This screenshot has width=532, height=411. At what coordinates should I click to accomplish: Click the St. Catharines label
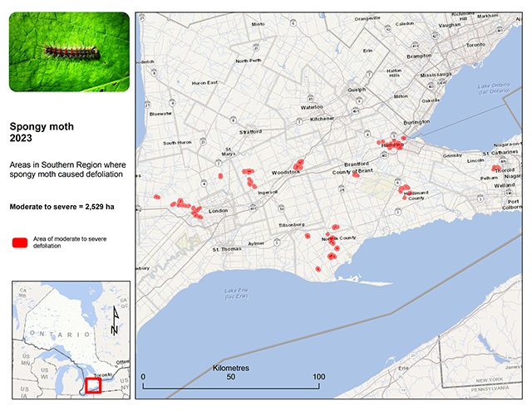[500, 153]
